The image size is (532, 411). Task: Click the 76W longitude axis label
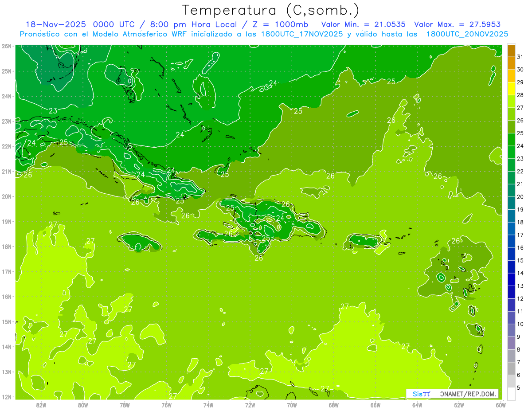click(x=167, y=405)
